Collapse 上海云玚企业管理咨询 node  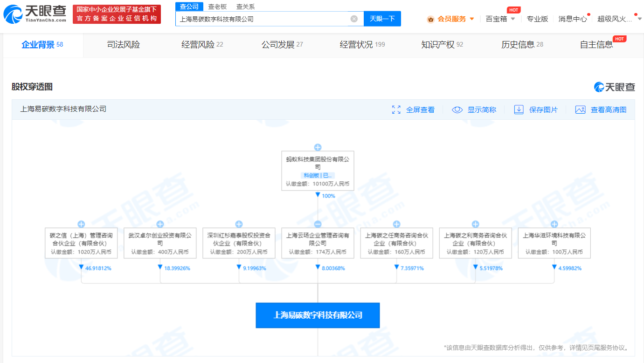tap(318, 224)
